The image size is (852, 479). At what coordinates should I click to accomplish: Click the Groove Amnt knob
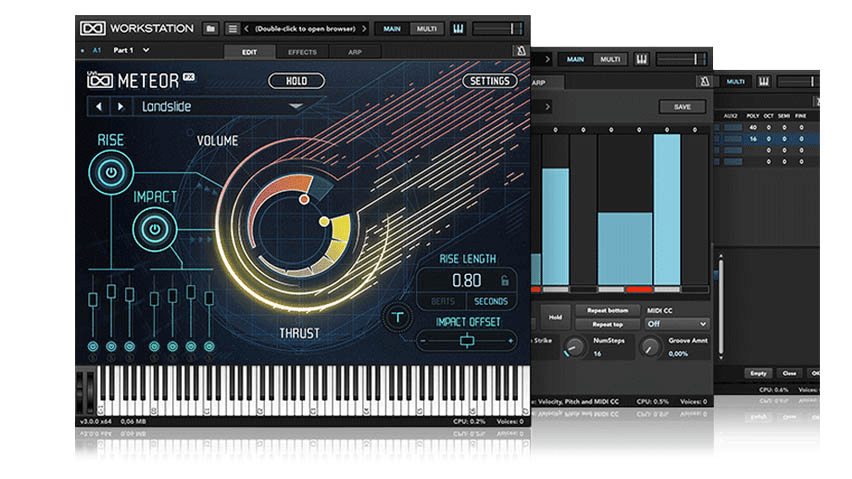(x=649, y=347)
